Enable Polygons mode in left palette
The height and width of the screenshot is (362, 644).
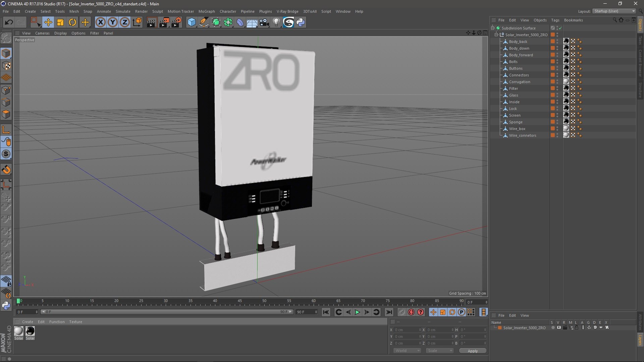pyautogui.click(x=6, y=114)
